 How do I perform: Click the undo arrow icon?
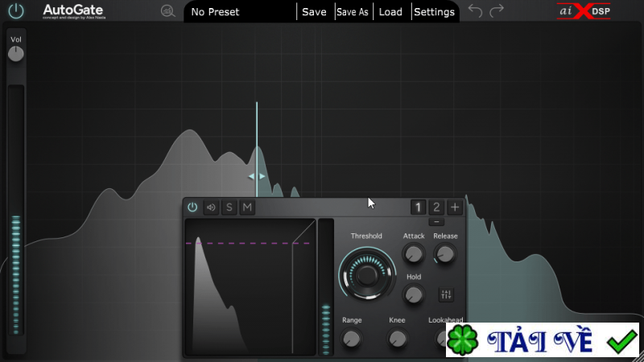click(475, 10)
